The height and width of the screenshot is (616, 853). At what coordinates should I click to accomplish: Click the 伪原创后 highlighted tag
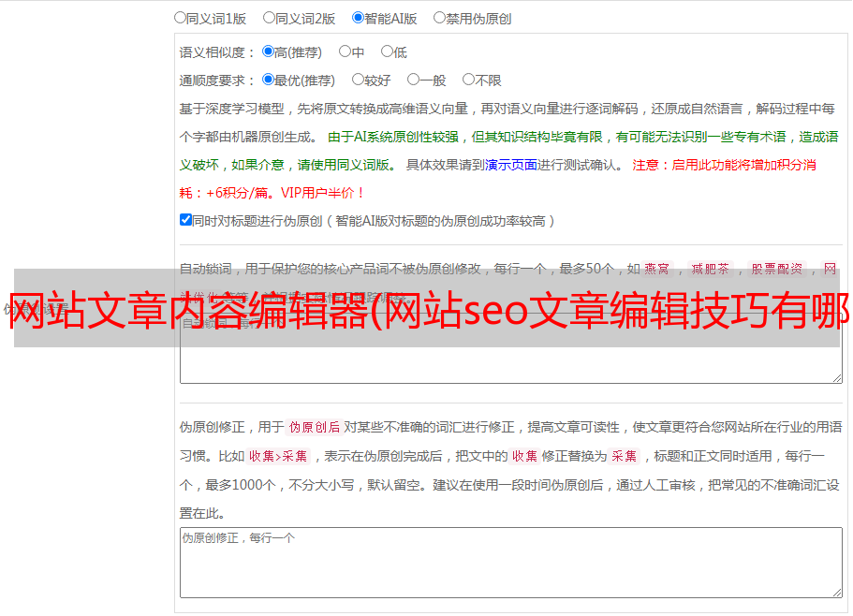315,427
